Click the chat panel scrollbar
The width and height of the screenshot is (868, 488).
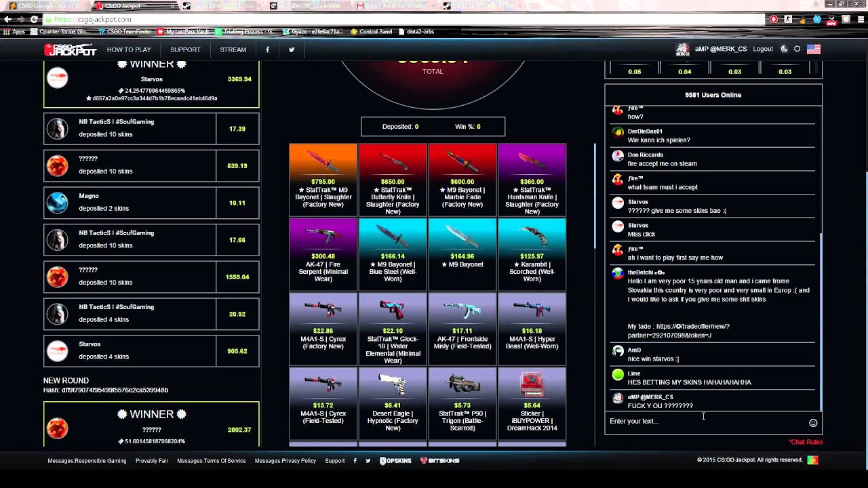click(x=821, y=322)
